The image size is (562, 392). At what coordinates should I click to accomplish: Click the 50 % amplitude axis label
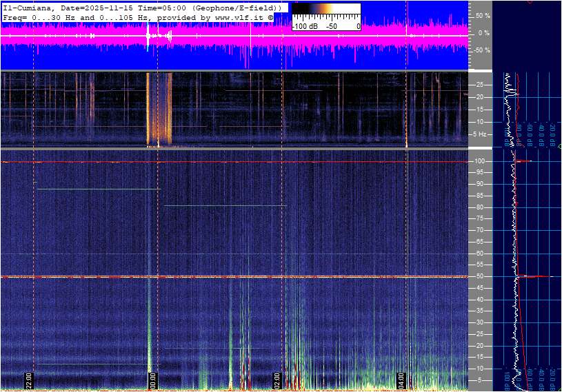(482, 15)
